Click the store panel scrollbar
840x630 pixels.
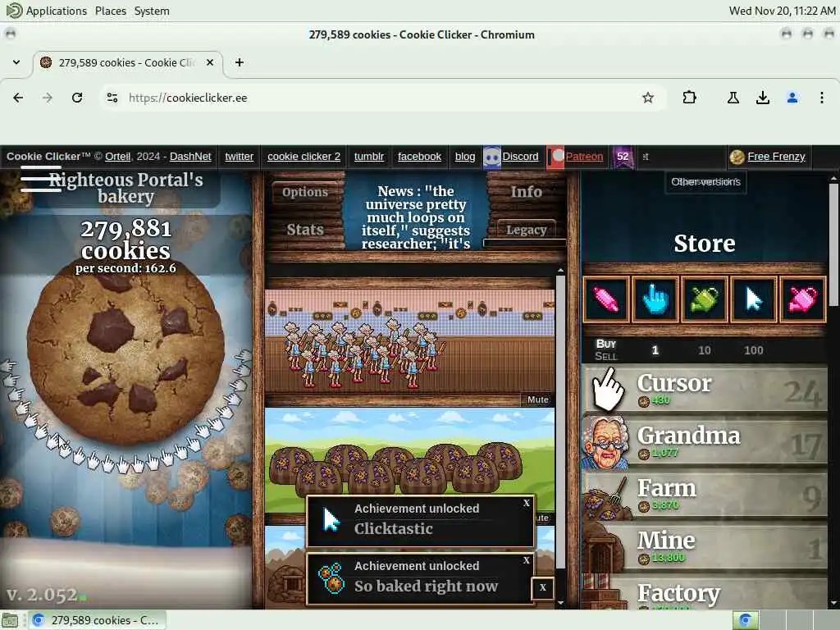pyautogui.click(x=833, y=244)
